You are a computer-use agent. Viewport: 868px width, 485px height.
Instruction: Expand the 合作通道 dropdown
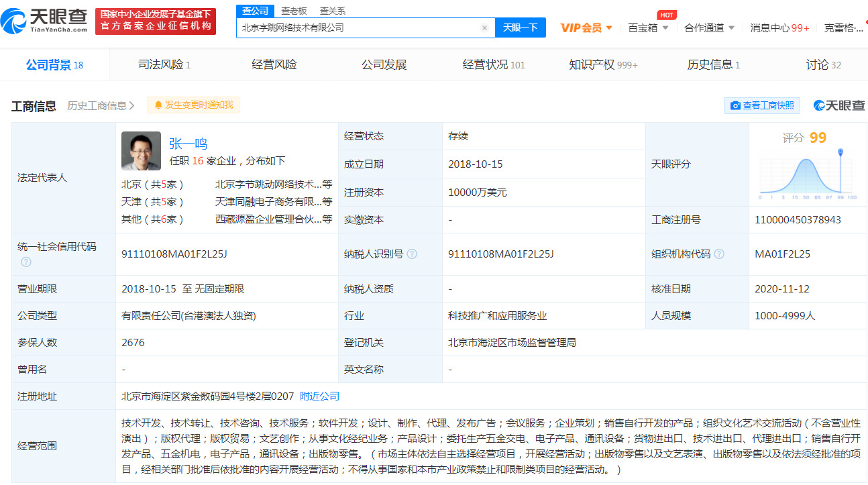pos(709,28)
